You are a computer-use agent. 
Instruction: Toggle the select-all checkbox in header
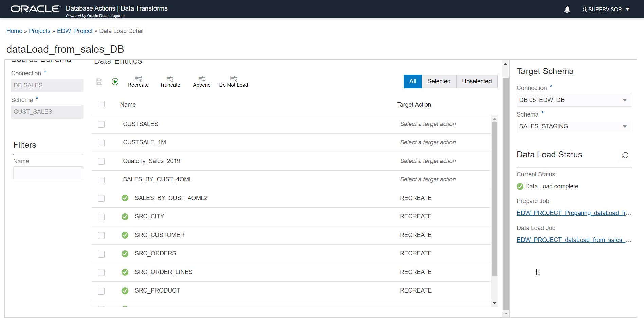101,104
